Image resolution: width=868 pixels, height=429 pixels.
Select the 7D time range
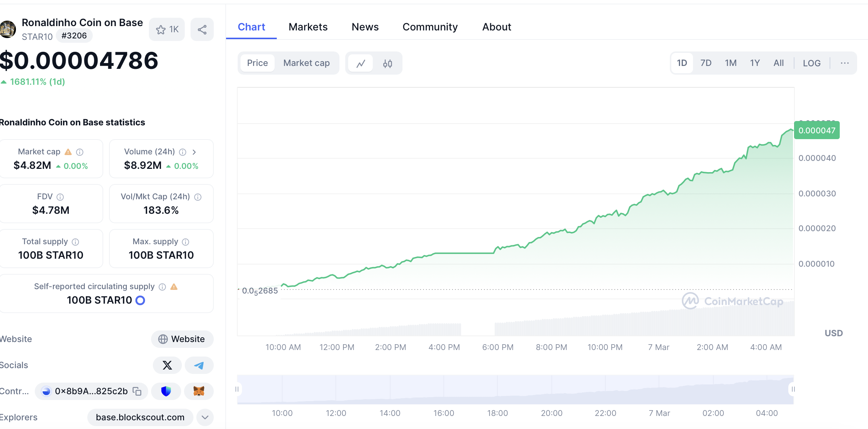705,63
